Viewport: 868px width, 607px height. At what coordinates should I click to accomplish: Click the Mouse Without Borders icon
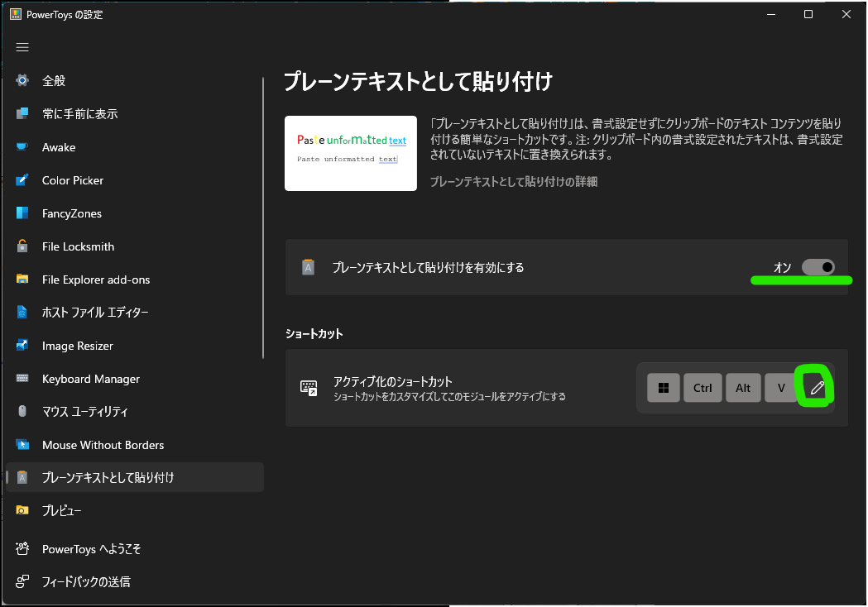[22, 445]
